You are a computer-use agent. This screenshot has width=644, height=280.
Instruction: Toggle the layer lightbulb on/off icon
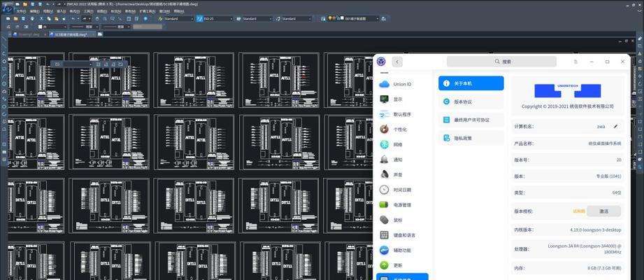tap(330, 18)
